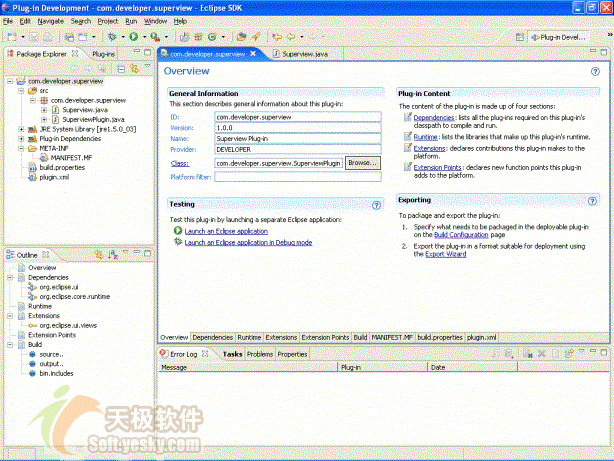
Task: Click the Date column header
Action: [x=473, y=367]
